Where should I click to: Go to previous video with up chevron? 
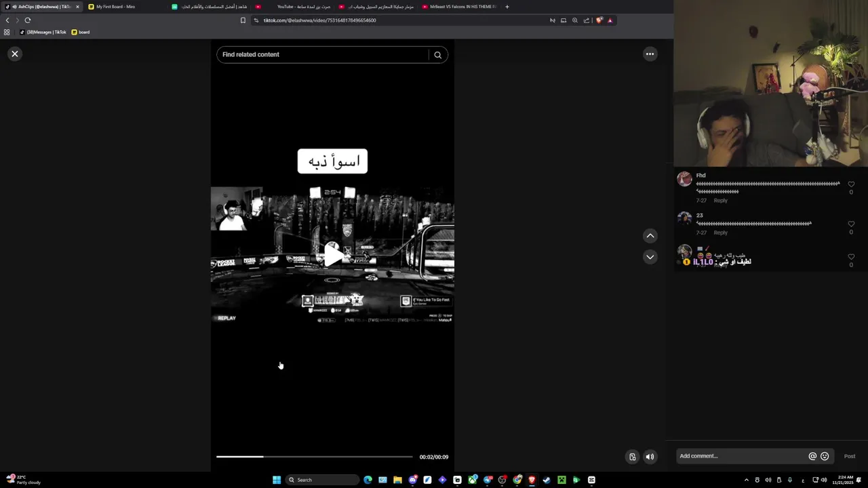tap(650, 236)
